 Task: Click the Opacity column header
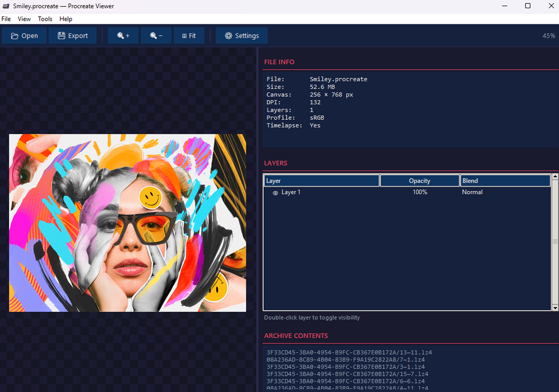pos(419,181)
